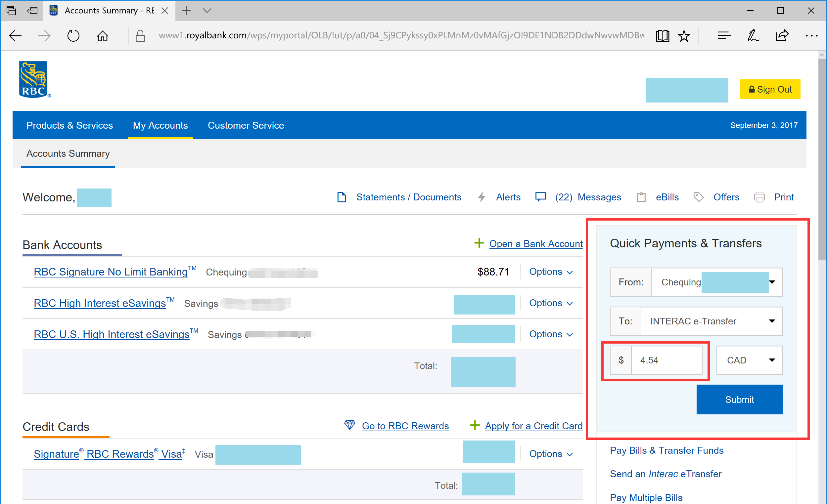Viewport: 827px width, 504px height.
Task: Click the Share page icon
Action: coord(782,35)
